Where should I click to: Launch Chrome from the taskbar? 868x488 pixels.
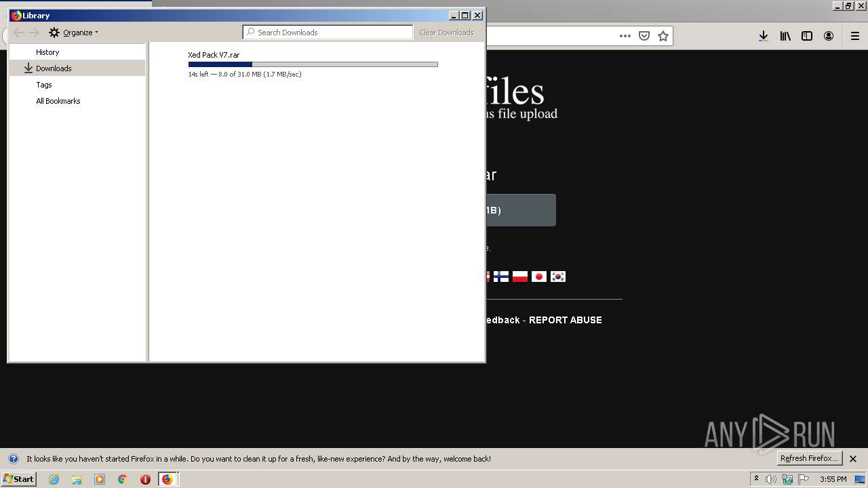(123, 479)
